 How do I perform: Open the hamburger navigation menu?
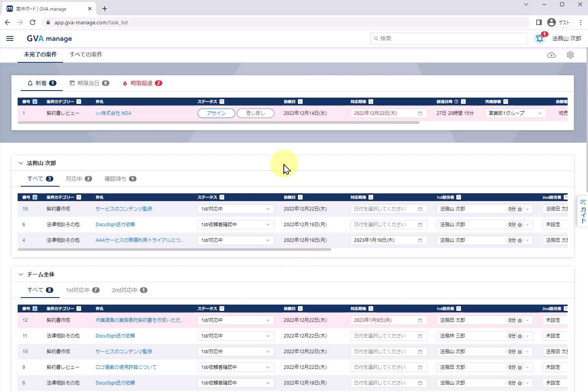pos(10,38)
